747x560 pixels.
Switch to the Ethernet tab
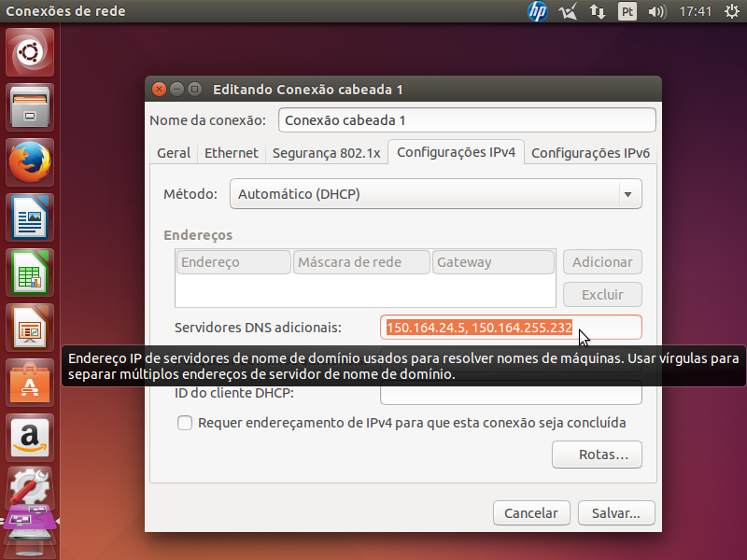tap(231, 153)
